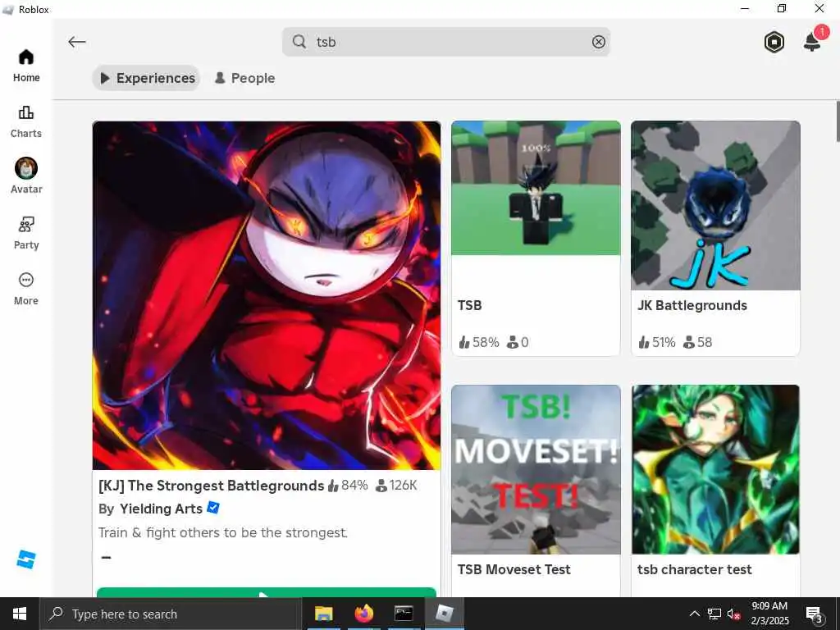Launch Firefox from the taskbar

click(363, 614)
